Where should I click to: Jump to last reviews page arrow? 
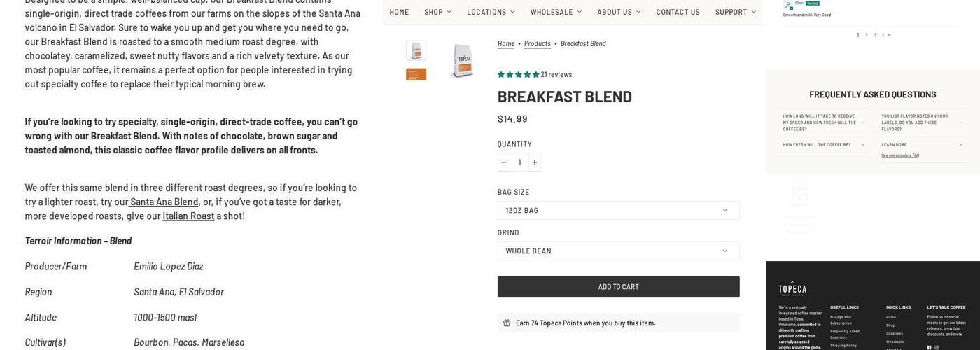[x=890, y=34]
